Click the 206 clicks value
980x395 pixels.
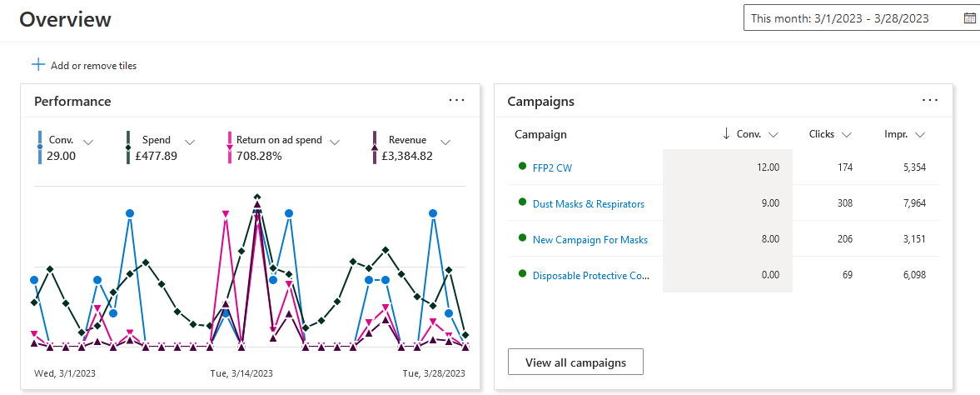pyautogui.click(x=843, y=238)
